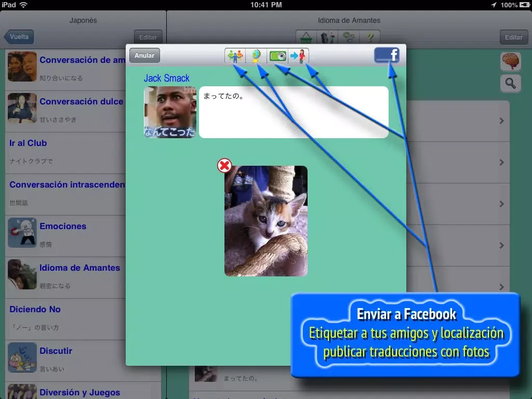Click the Anular cancel button
This screenshot has width=532, height=399.
coord(144,55)
